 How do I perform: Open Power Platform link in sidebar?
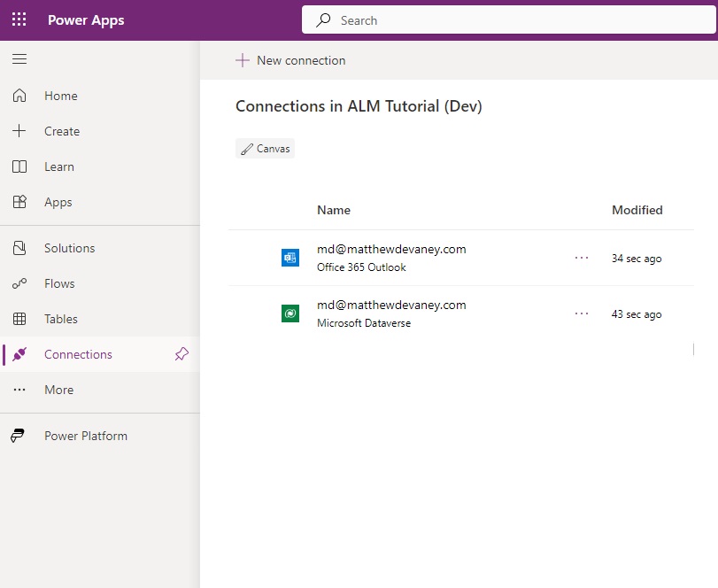[100, 436]
